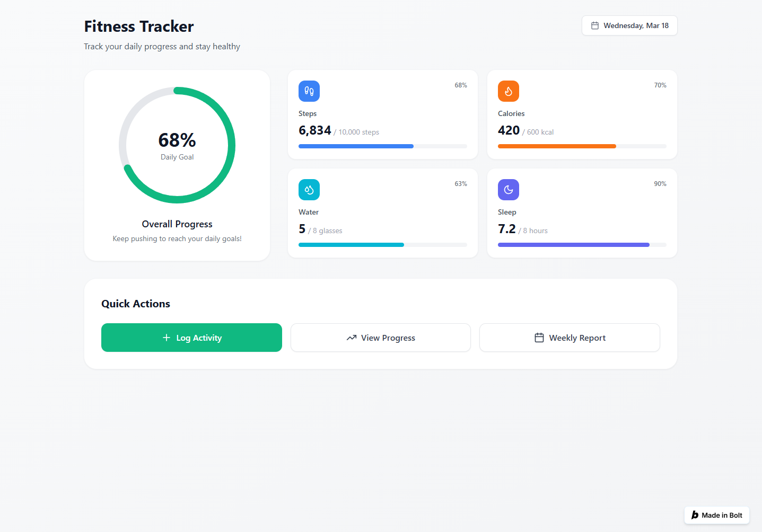This screenshot has width=762, height=532.
Task: Click the blue footsteps Steps icon
Action: 309,91
